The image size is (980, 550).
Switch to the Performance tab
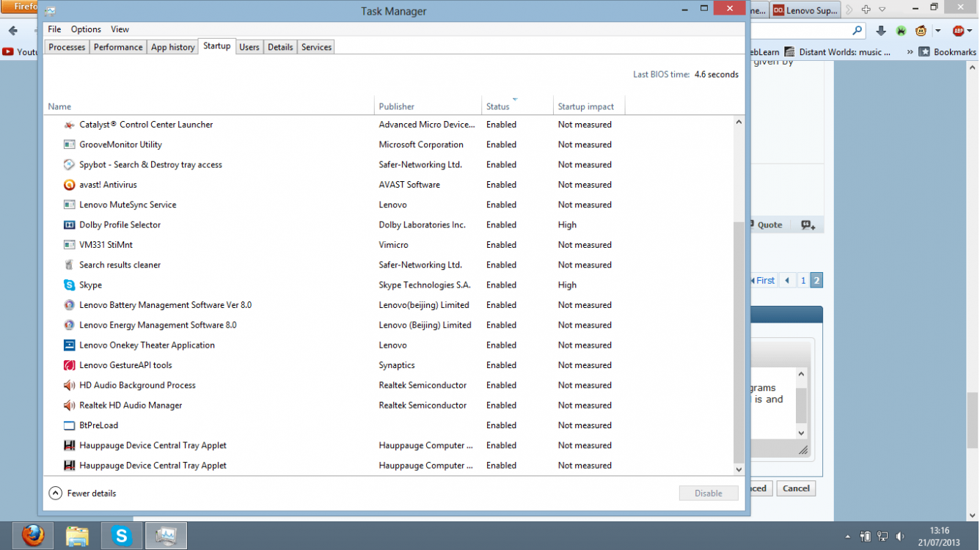click(118, 47)
